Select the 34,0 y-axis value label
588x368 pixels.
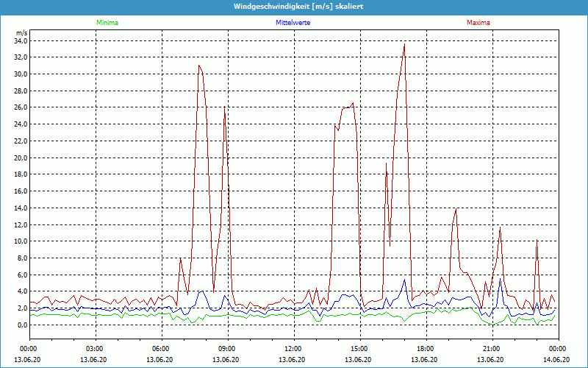click(x=20, y=40)
